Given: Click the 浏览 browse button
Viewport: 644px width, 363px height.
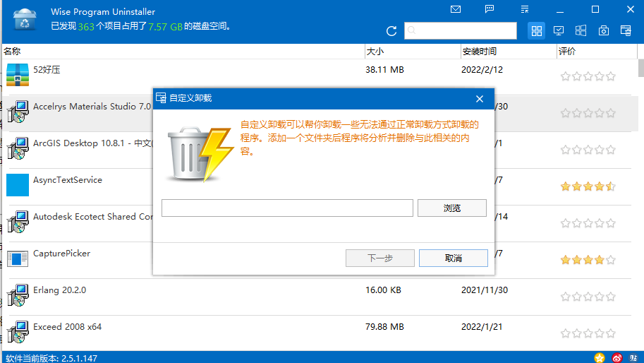Looking at the screenshot, I should 451,208.
